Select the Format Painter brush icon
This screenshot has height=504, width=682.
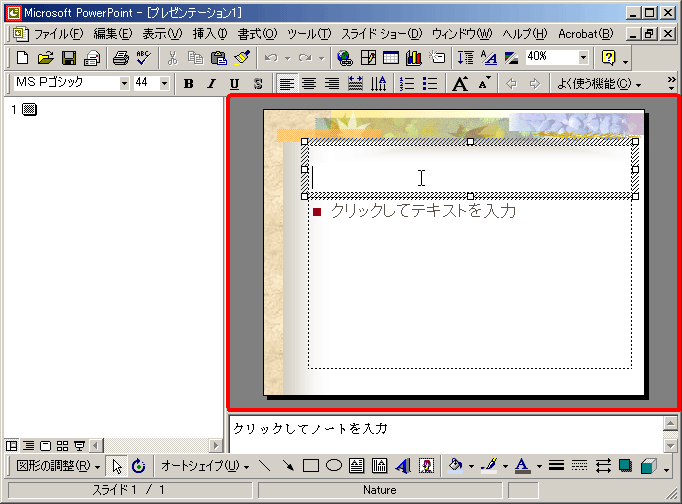click(241, 58)
